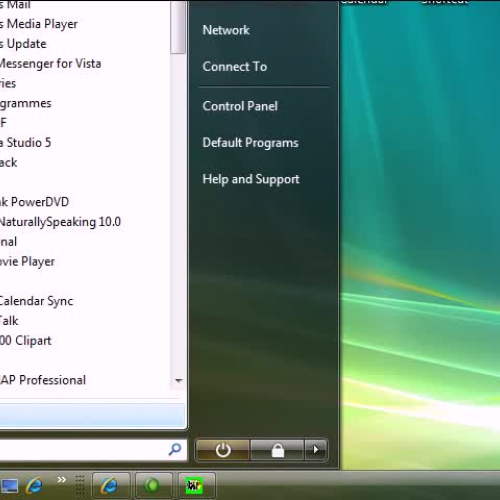
Task: Open the Movie Player entry
Action: pos(27,262)
